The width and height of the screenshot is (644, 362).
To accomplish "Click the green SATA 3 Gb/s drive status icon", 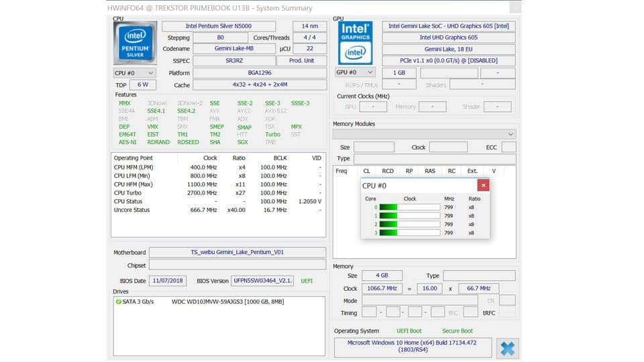I will [118, 302].
